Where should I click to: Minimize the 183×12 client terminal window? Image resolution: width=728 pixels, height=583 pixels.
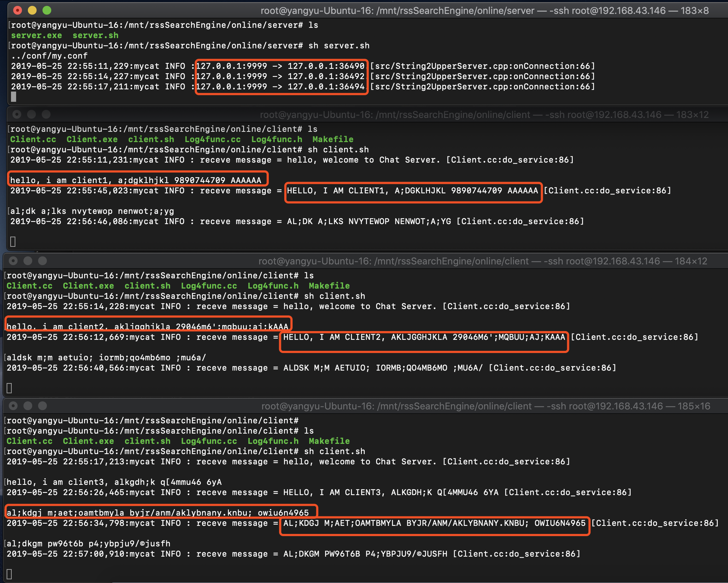pyautogui.click(x=31, y=114)
